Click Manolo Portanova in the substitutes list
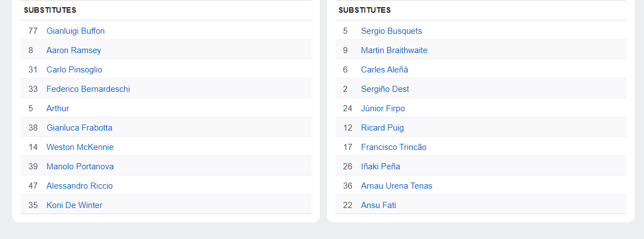Image resolution: width=644 pixels, height=239 pixels. [x=80, y=167]
